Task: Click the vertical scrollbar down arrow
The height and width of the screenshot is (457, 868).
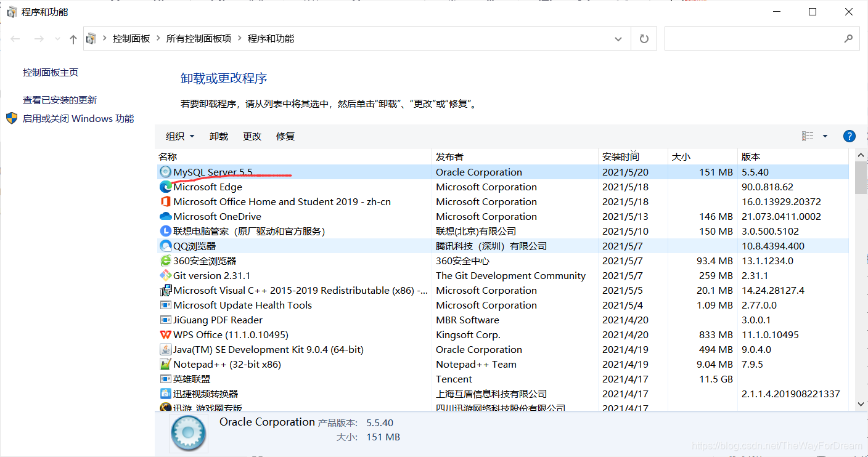Action: point(861,404)
